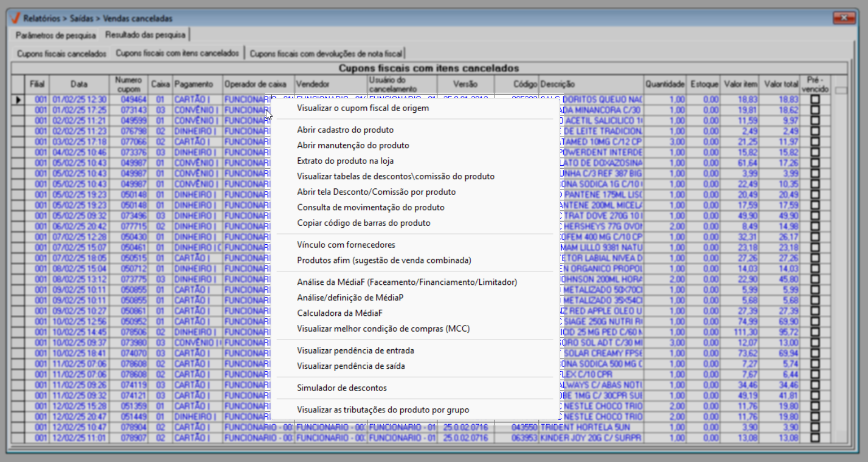Tick Pré-vencido checkbox for the TRIDENT HORTELA row
868x462 pixels.
(x=814, y=427)
